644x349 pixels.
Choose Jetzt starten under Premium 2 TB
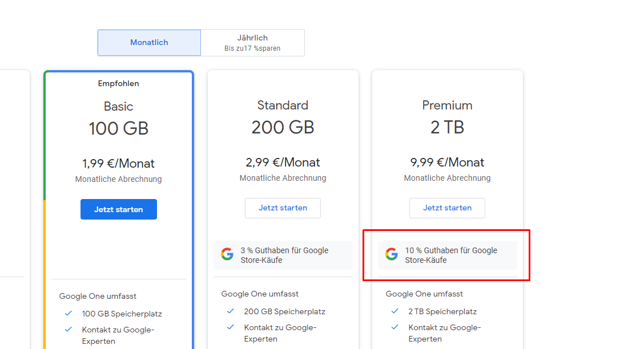pyautogui.click(x=447, y=208)
